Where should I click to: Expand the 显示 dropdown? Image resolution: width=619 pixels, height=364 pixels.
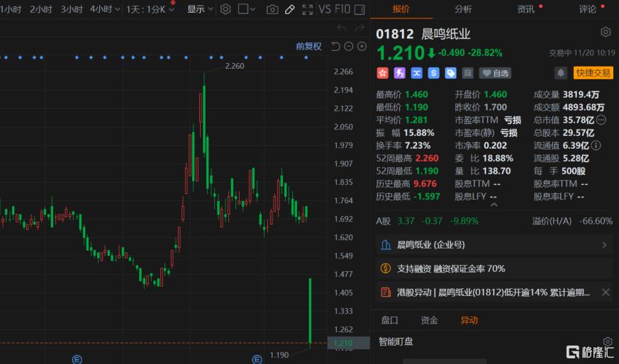pos(200,9)
